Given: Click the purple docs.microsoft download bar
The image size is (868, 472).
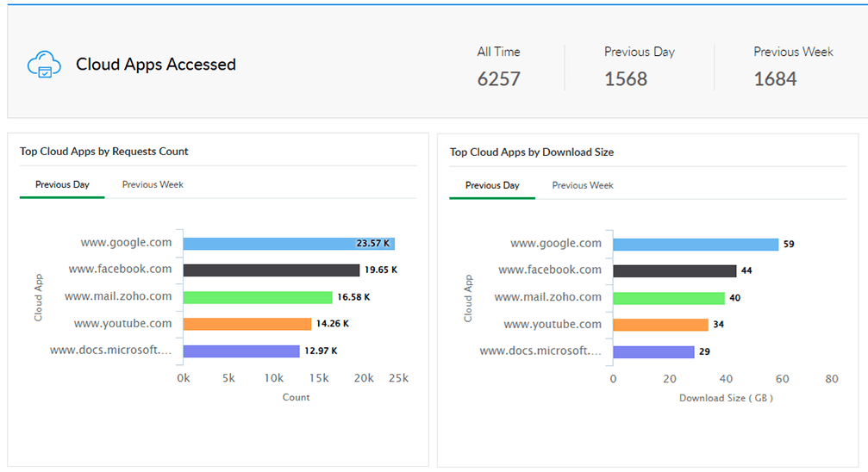Looking at the screenshot, I should (x=653, y=352).
